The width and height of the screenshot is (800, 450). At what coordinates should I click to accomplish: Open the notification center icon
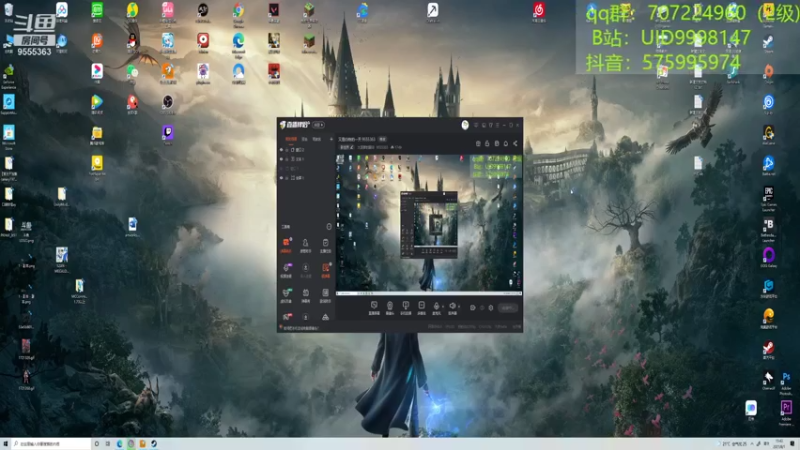pos(792,444)
